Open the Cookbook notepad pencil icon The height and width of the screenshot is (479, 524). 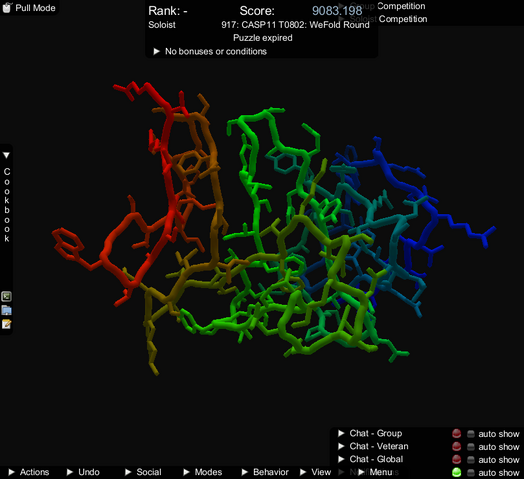(x=6, y=324)
